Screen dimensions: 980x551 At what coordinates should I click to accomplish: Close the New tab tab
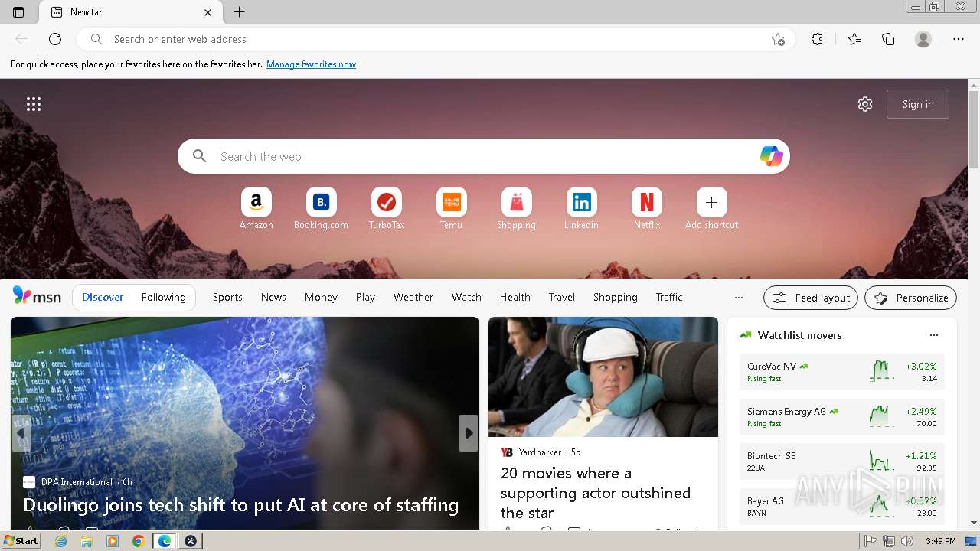pyautogui.click(x=208, y=12)
